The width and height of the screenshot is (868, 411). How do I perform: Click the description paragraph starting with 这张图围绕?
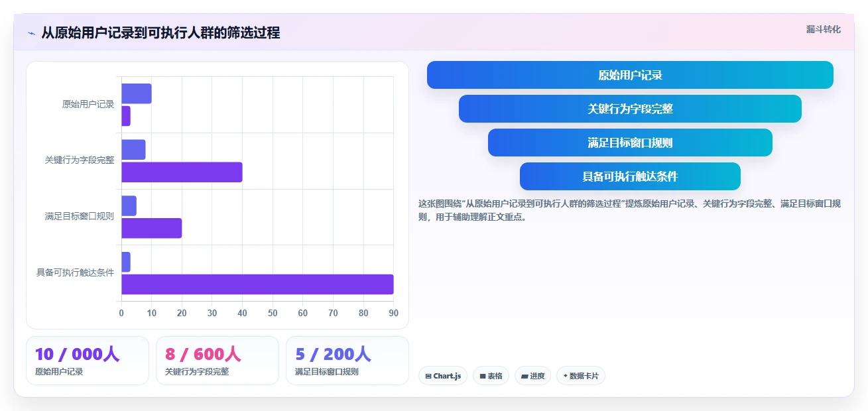coord(629,210)
